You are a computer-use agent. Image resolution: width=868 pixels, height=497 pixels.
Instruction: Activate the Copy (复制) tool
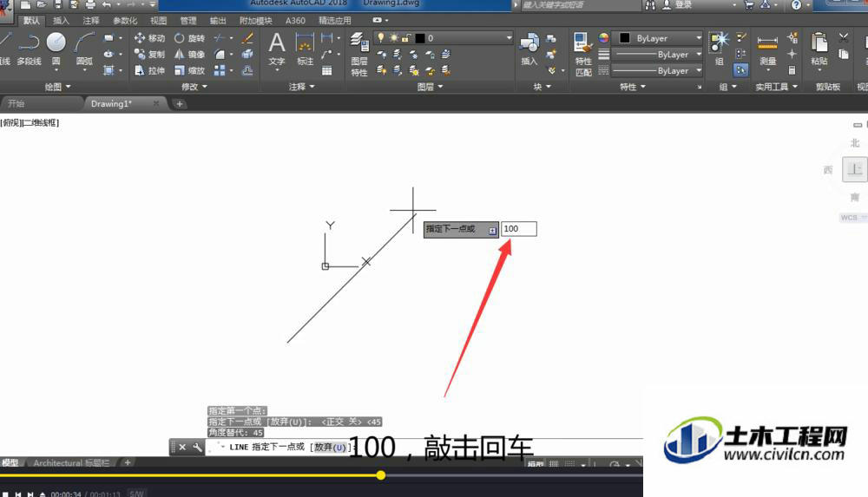pos(149,55)
